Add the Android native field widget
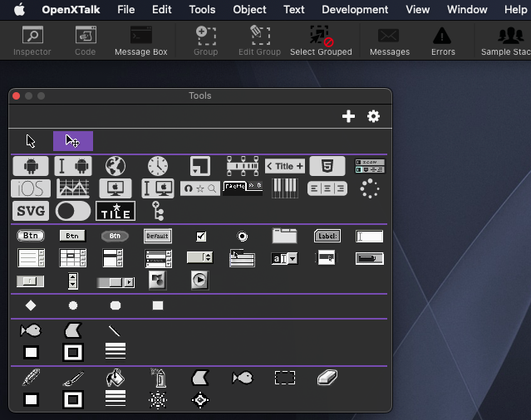This screenshot has height=420, width=531. [73, 166]
